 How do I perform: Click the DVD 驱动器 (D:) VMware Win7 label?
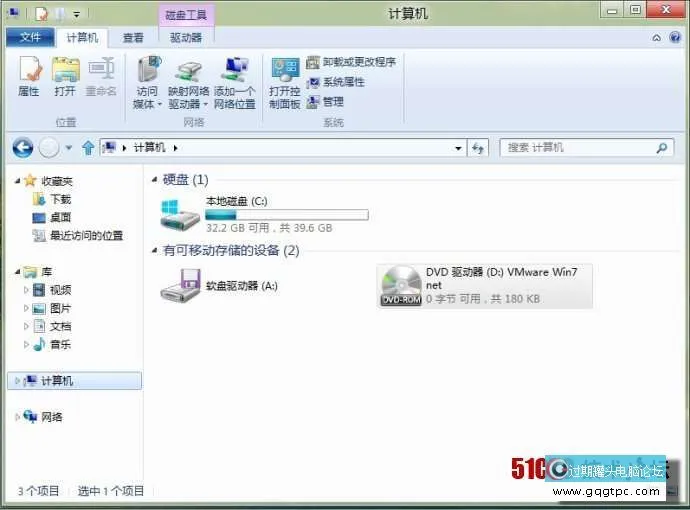(501, 278)
